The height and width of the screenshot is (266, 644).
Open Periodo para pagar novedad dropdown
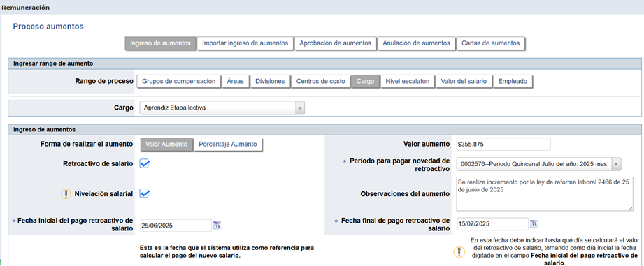(x=617, y=164)
